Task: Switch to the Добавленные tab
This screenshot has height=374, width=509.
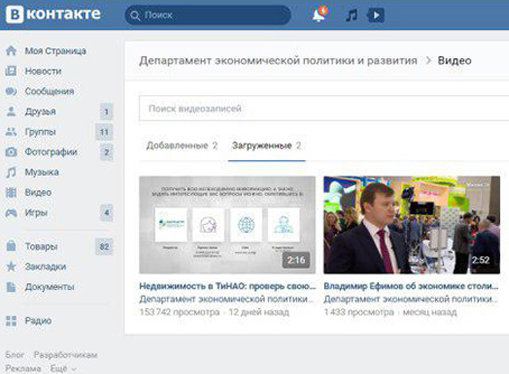Action: tap(182, 146)
